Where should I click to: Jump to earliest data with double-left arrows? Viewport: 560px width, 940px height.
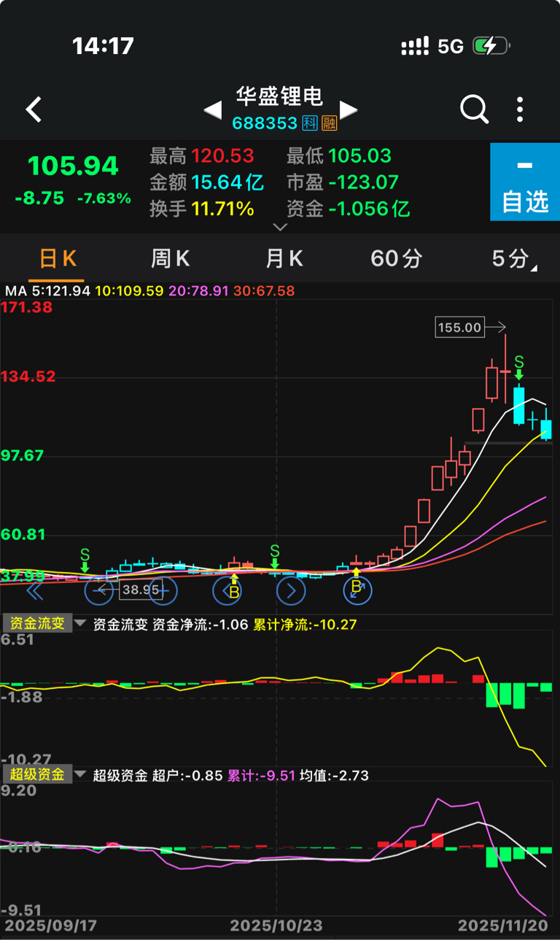pos(34,590)
